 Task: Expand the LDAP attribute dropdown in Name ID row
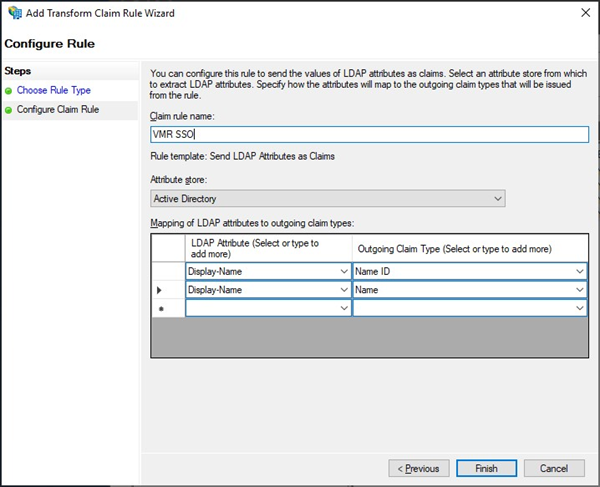tap(343, 271)
